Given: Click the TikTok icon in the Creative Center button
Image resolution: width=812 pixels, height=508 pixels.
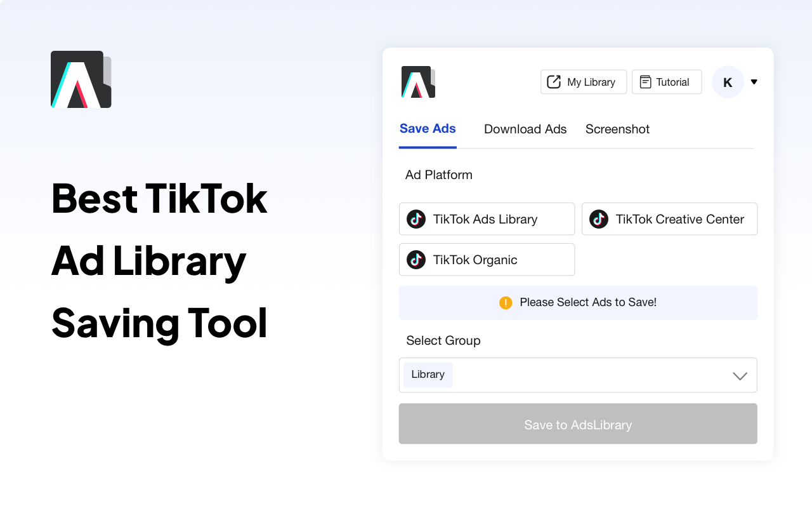Looking at the screenshot, I should [599, 219].
